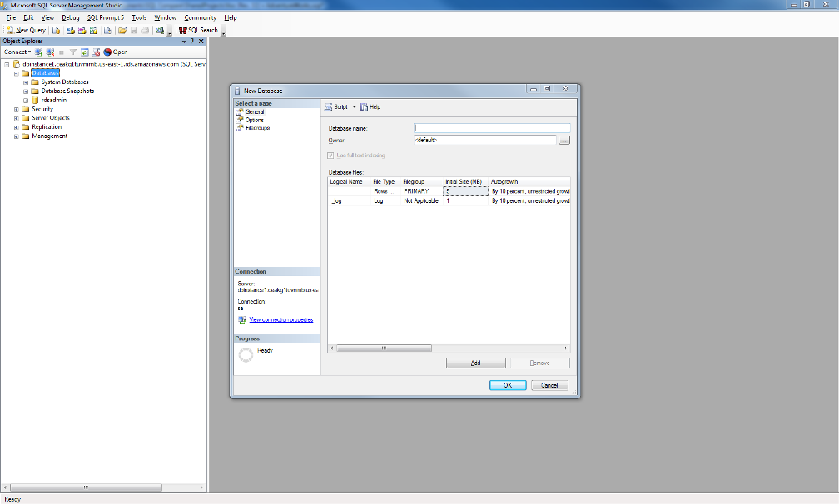Open SQL Search from the toolbar
This screenshot has width=839, height=504.
pos(198,31)
